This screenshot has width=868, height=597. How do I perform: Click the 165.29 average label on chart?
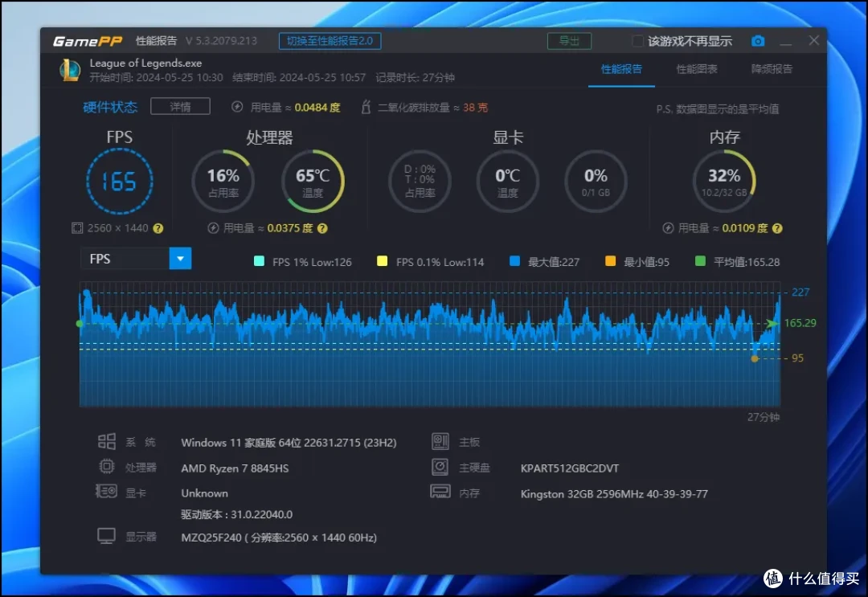pyautogui.click(x=800, y=322)
